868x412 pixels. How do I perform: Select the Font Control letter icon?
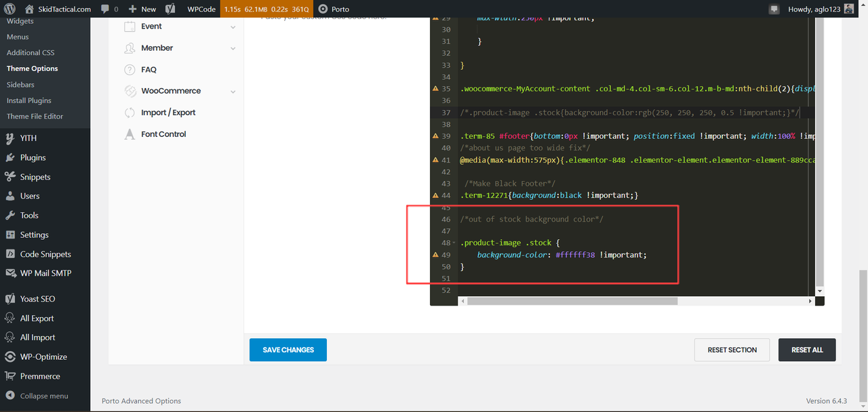click(x=130, y=134)
